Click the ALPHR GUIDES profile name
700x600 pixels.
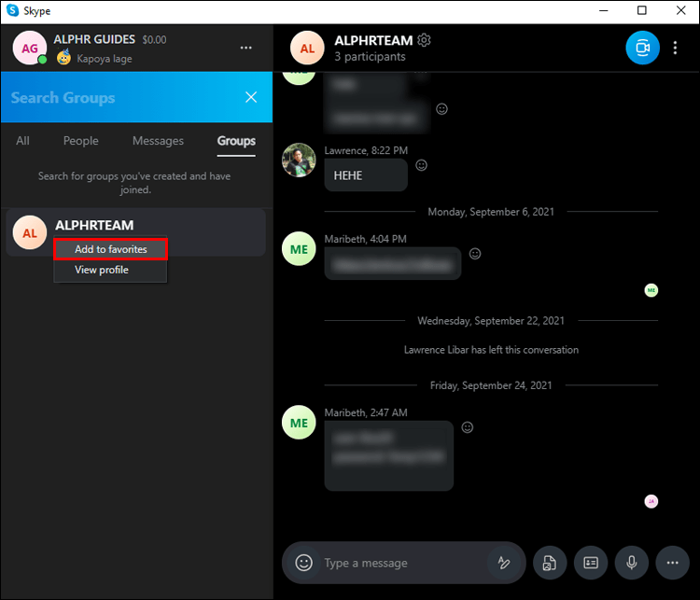[94, 39]
